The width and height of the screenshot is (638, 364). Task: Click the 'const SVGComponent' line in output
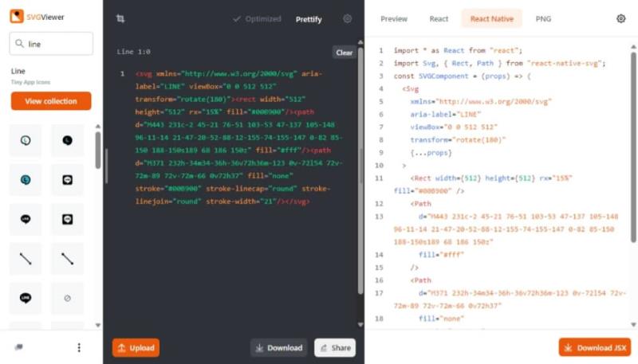coord(462,76)
